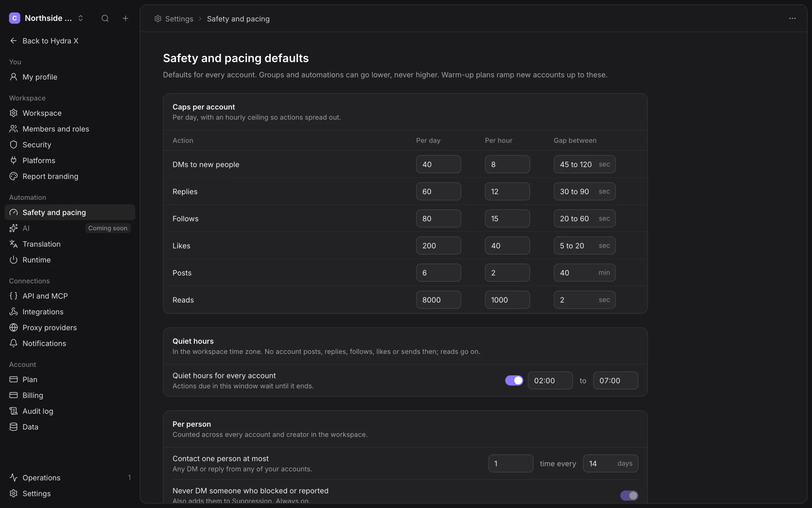This screenshot has width=812, height=508.
Task: Set quiet hours end time 07:00
Action: [615, 380]
